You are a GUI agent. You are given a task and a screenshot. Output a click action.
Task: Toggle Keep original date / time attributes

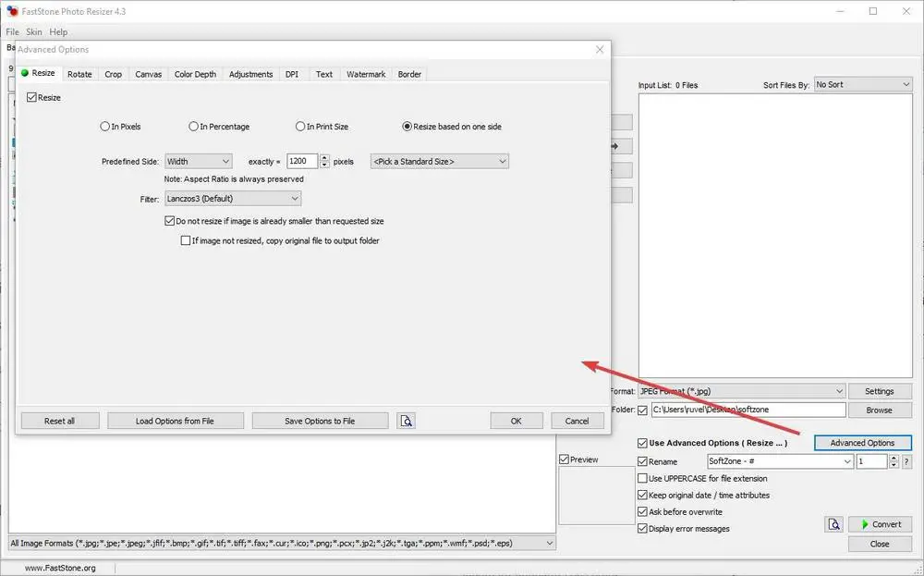tap(642, 496)
